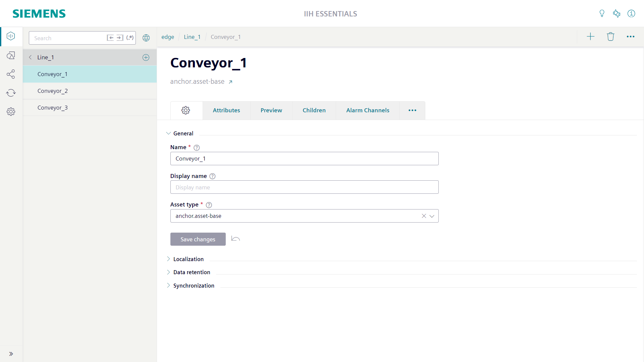
Task: Click the Display name input field
Action: 304,187
